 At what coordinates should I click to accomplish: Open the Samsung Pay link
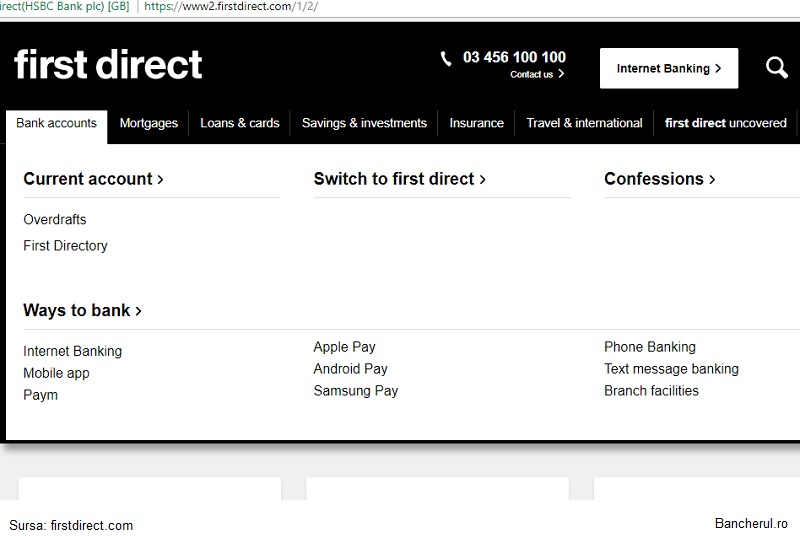pos(356,391)
